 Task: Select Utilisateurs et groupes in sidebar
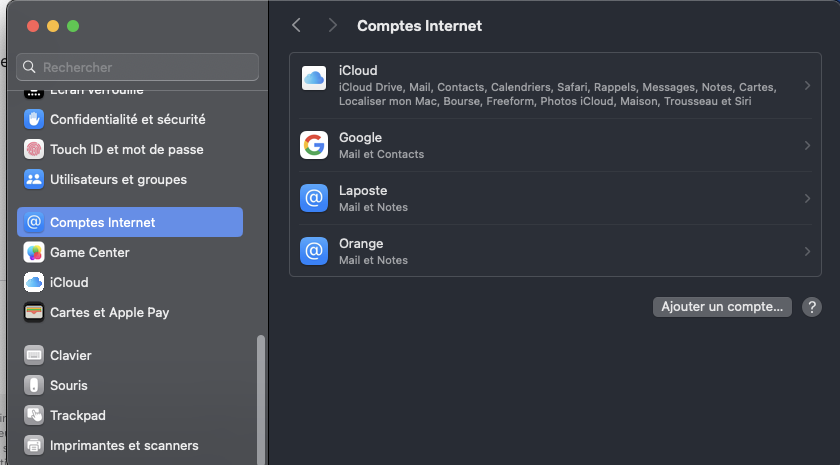pyautogui.click(x=118, y=179)
